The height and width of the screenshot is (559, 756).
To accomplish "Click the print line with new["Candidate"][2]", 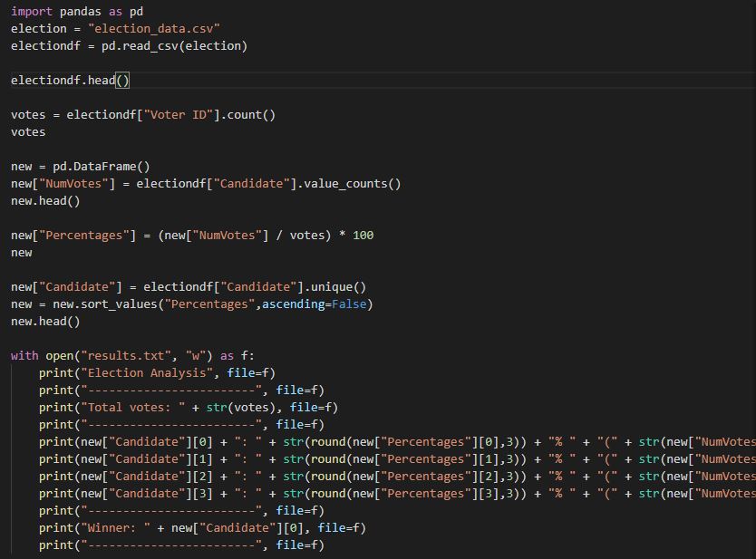I will (397, 477).
